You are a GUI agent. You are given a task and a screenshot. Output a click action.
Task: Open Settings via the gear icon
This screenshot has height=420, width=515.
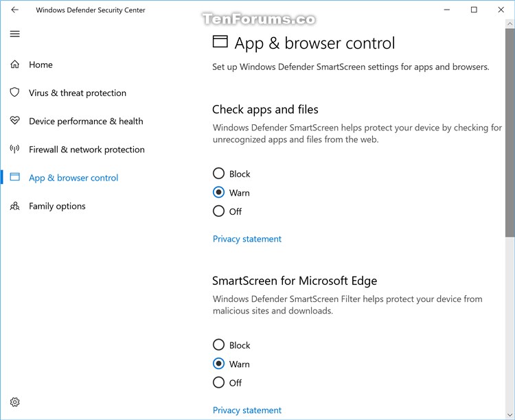(x=14, y=402)
